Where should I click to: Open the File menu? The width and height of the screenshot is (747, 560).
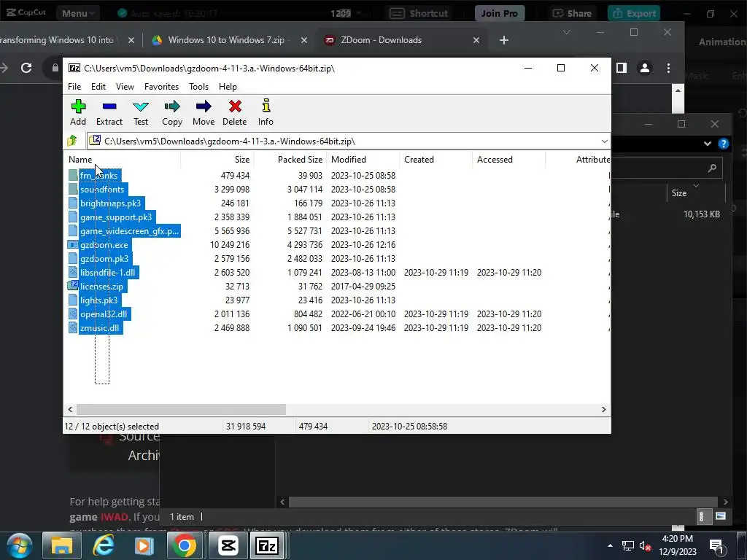point(74,87)
